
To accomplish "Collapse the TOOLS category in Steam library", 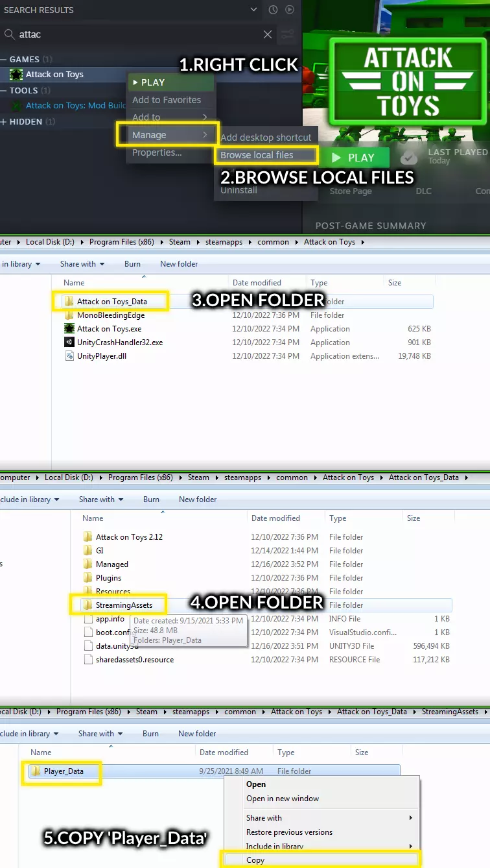I will click(x=3, y=91).
